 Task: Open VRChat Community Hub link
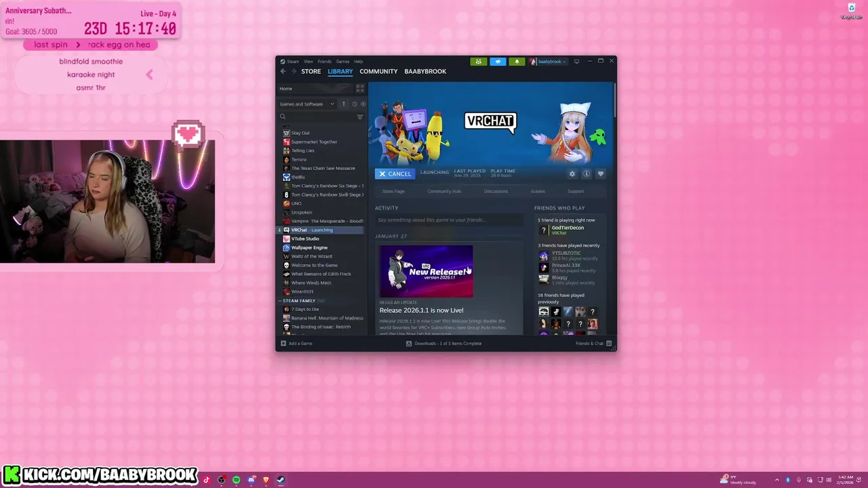tap(444, 191)
